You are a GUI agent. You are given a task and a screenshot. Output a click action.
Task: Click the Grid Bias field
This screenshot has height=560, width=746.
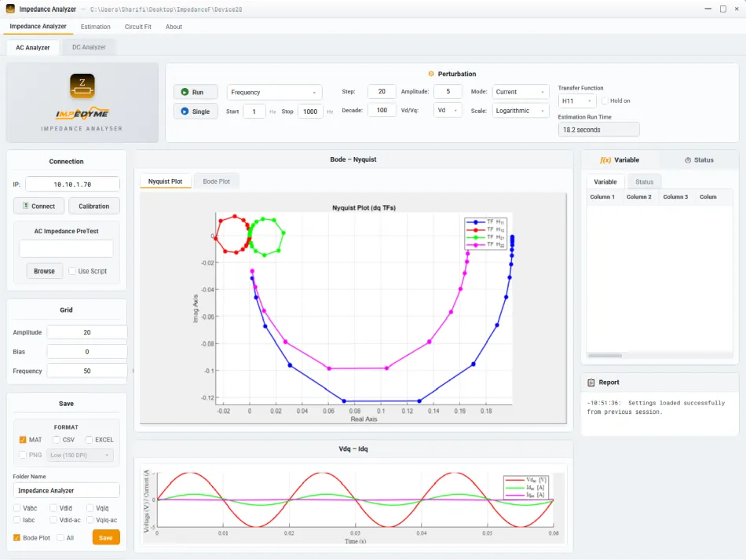pos(86,352)
